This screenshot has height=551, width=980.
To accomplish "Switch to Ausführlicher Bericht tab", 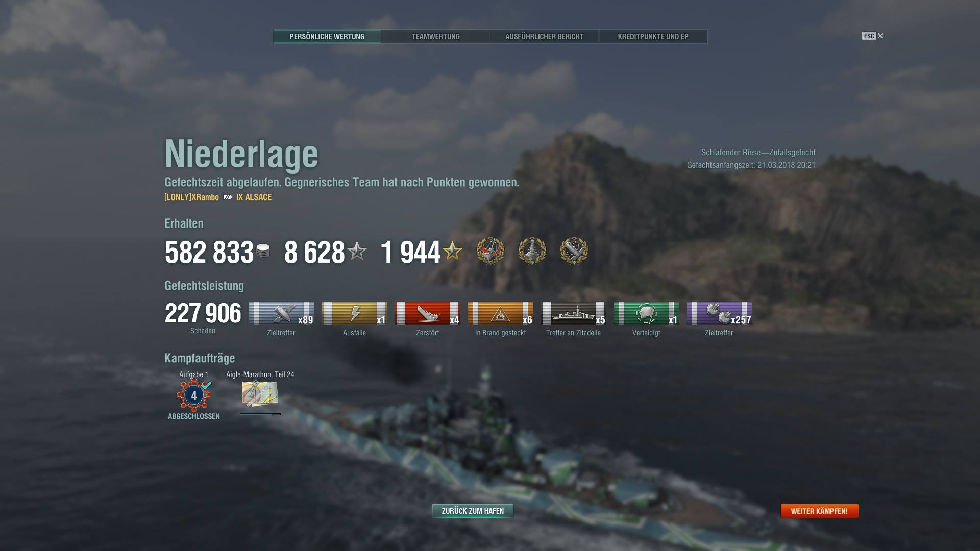I will point(544,37).
